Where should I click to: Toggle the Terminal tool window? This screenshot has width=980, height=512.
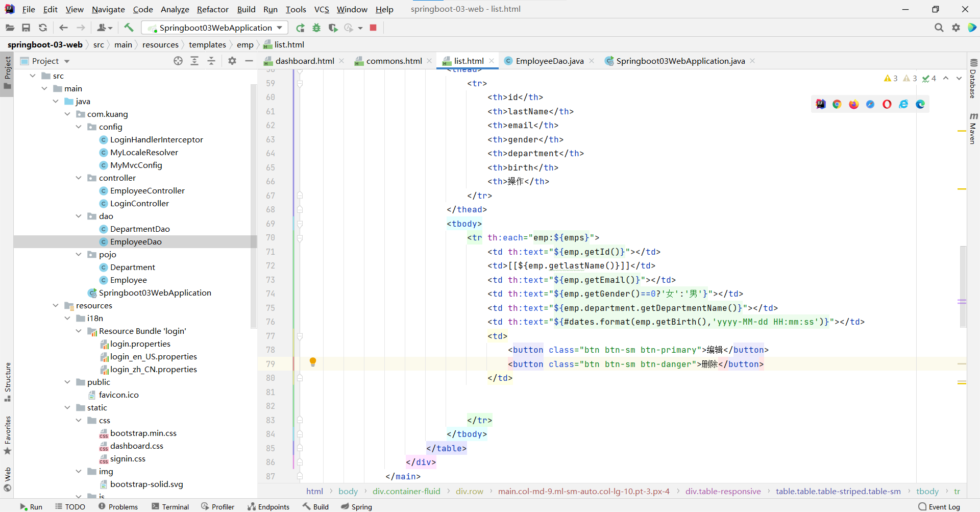[x=170, y=506]
